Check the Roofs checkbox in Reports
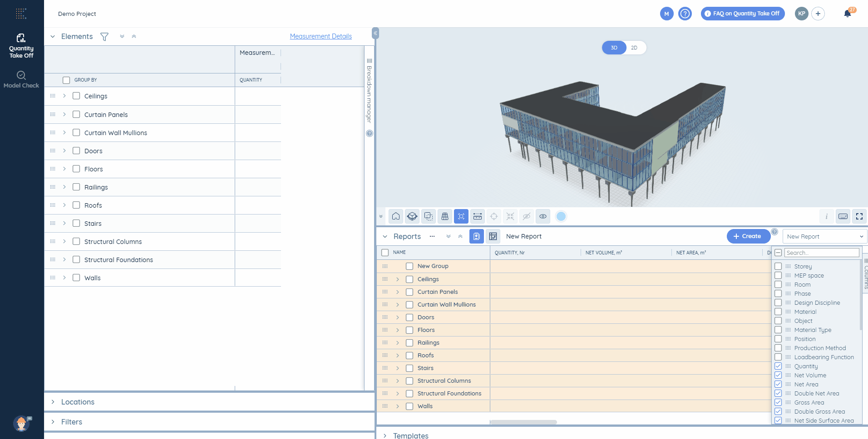Viewport: 868px width, 439px height. pos(409,356)
